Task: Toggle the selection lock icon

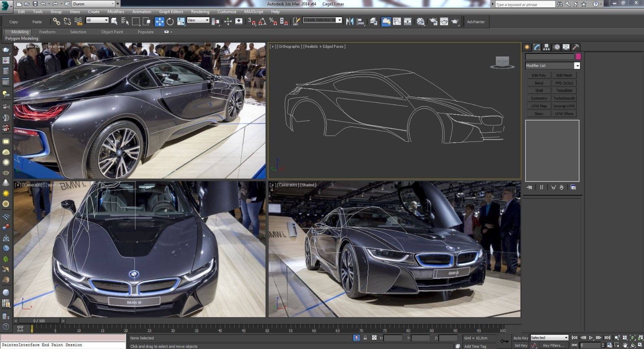Action: 365,338
